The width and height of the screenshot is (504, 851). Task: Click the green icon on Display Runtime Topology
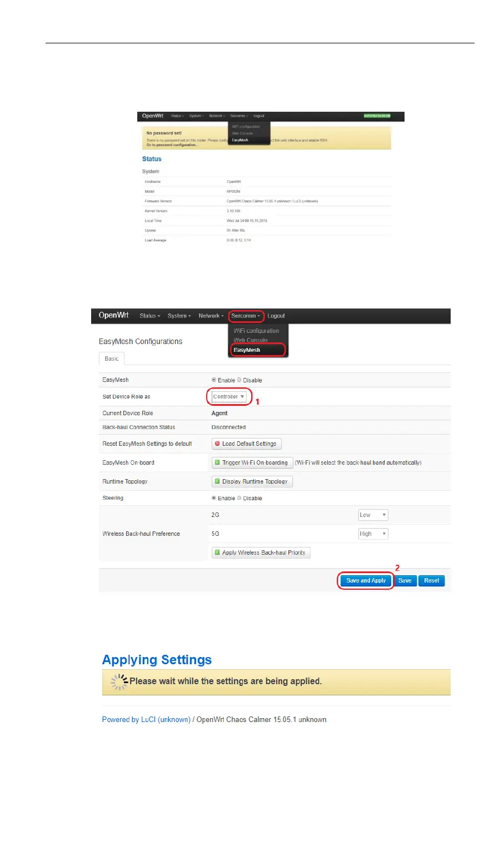coord(217,481)
